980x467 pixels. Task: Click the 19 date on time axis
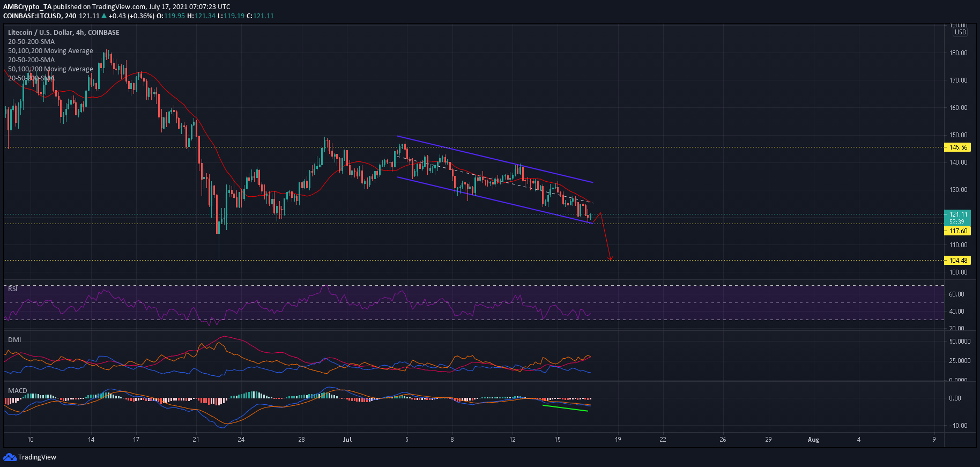(618, 439)
